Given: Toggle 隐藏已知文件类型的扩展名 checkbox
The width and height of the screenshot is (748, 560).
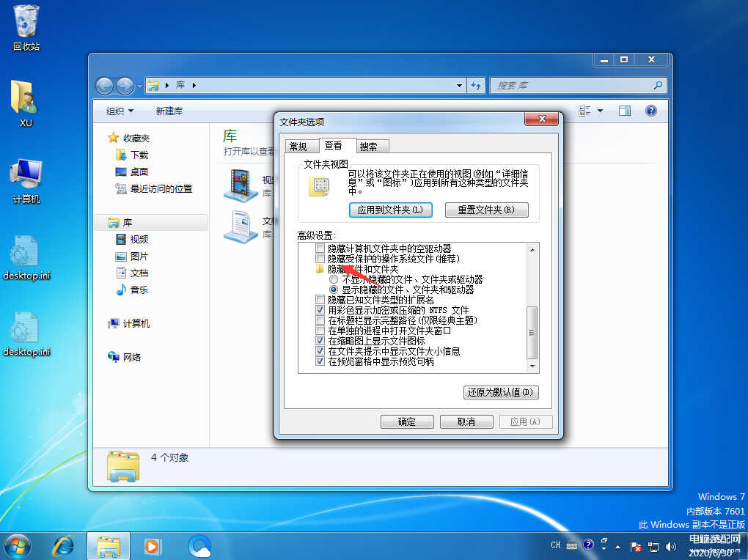Looking at the screenshot, I should [320, 300].
